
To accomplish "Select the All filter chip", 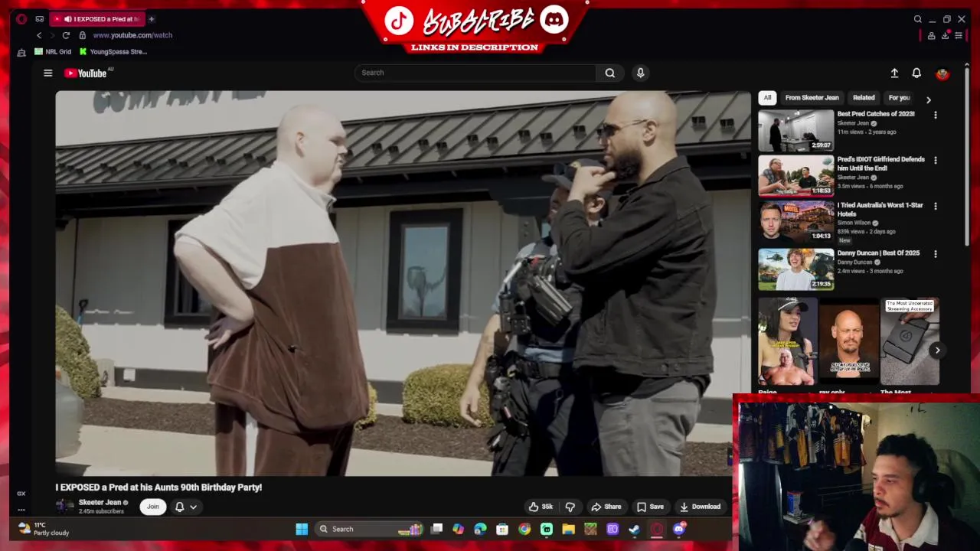I will tap(767, 98).
